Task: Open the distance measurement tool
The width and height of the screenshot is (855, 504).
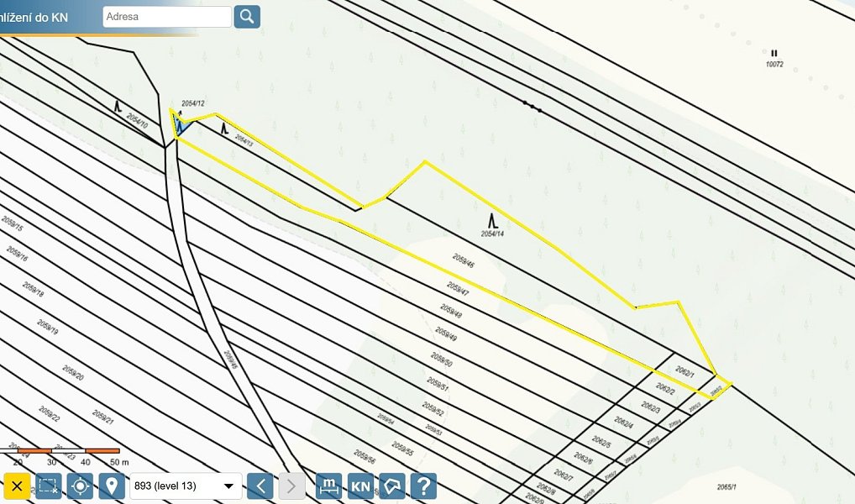Action: tap(328, 486)
